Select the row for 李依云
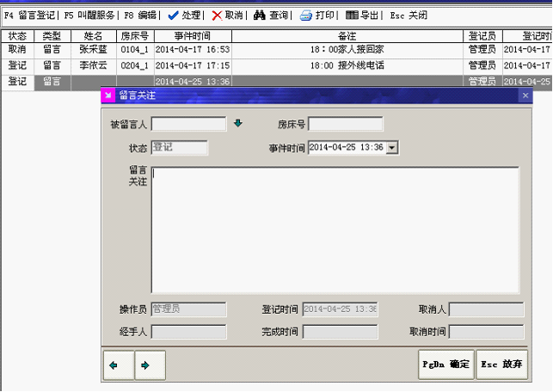The height and width of the screenshot is (392, 553). [277, 65]
